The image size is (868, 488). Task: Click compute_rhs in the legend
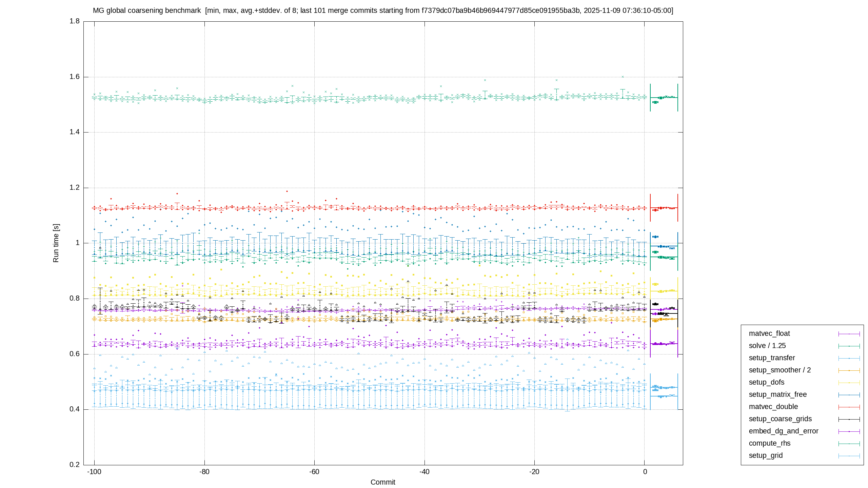coord(770,443)
